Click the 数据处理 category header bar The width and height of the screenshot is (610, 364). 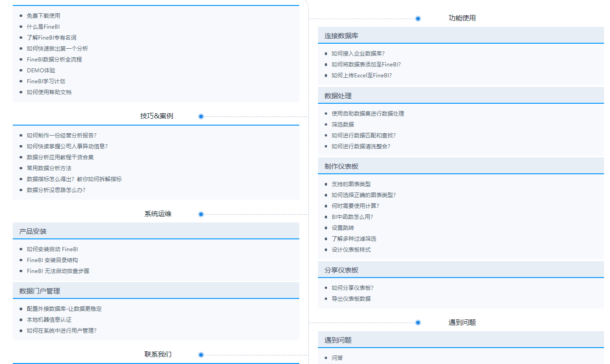tap(461, 96)
